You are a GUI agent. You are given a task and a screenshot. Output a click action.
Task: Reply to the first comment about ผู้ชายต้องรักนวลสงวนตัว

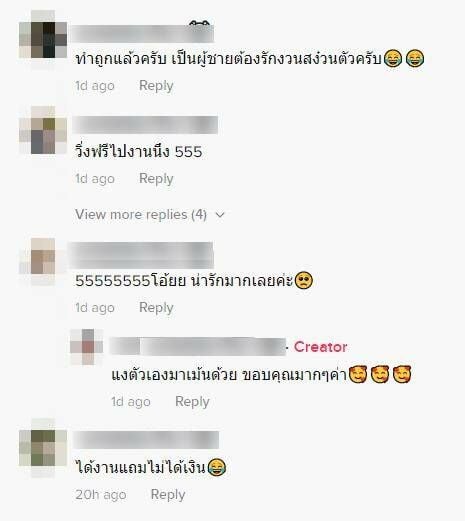pos(156,86)
